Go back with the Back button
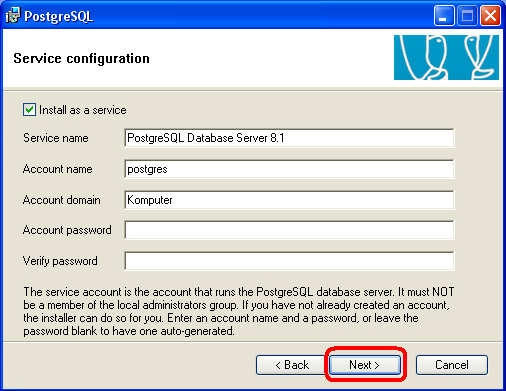Image resolution: width=506 pixels, height=391 pixels. pyautogui.click(x=292, y=365)
